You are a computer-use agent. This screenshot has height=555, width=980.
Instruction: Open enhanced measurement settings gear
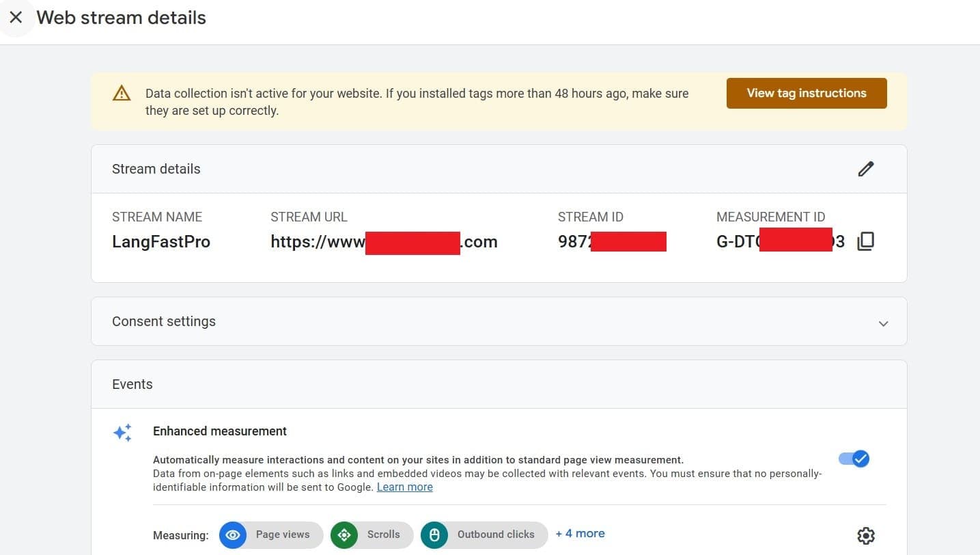[865, 535]
